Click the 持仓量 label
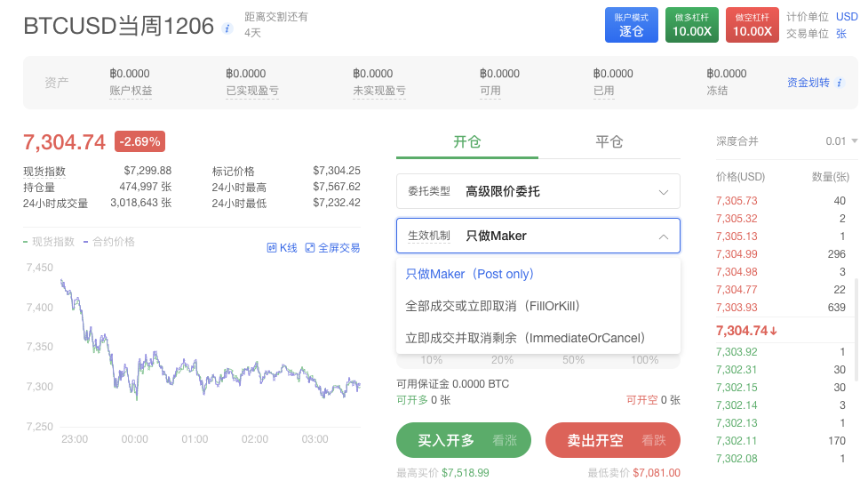 39,188
